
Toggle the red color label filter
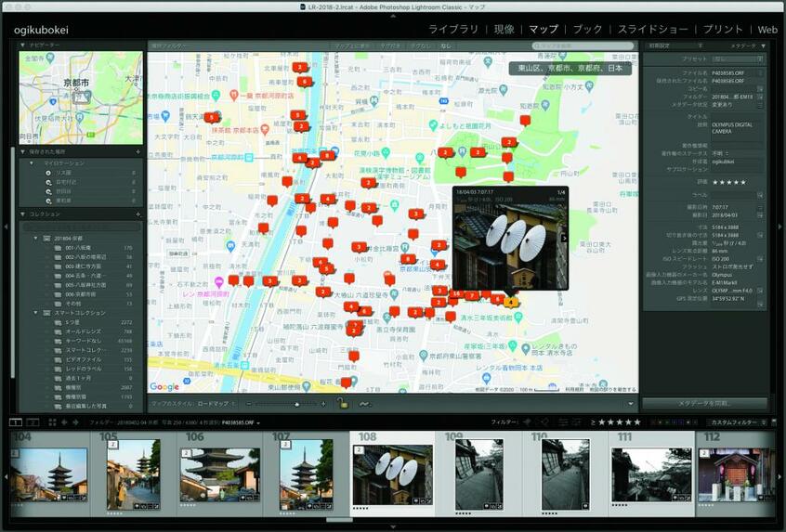click(655, 422)
